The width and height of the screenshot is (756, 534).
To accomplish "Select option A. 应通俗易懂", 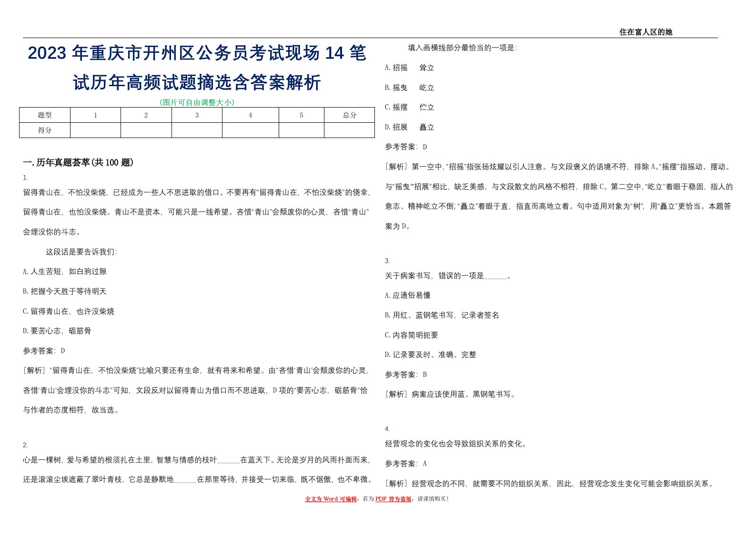I will (408, 295).
